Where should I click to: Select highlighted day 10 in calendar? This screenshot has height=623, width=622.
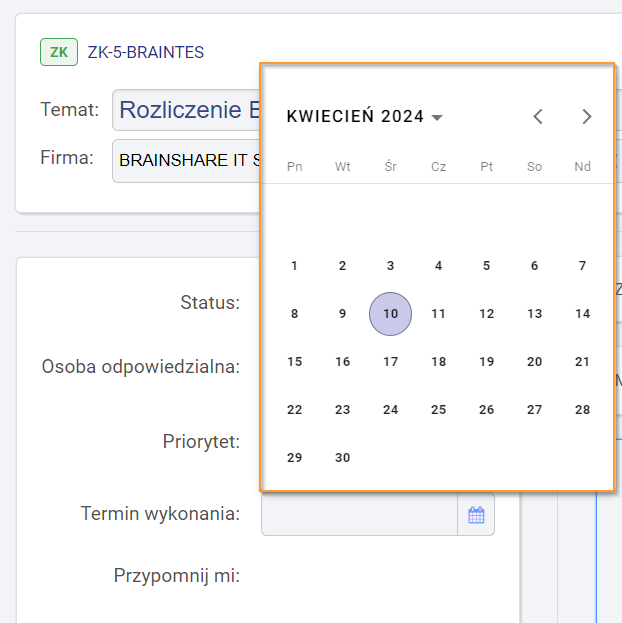(x=390, y=314)
